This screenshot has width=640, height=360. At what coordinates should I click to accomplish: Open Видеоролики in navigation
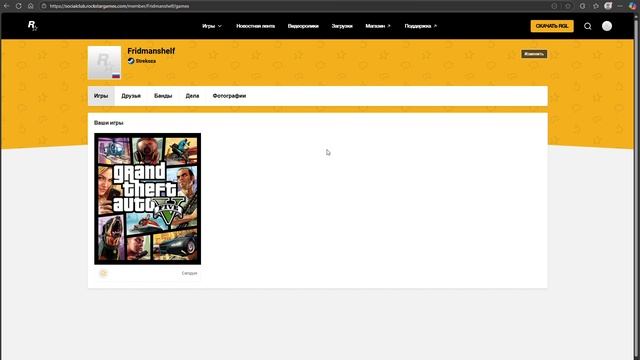(303, 26)
